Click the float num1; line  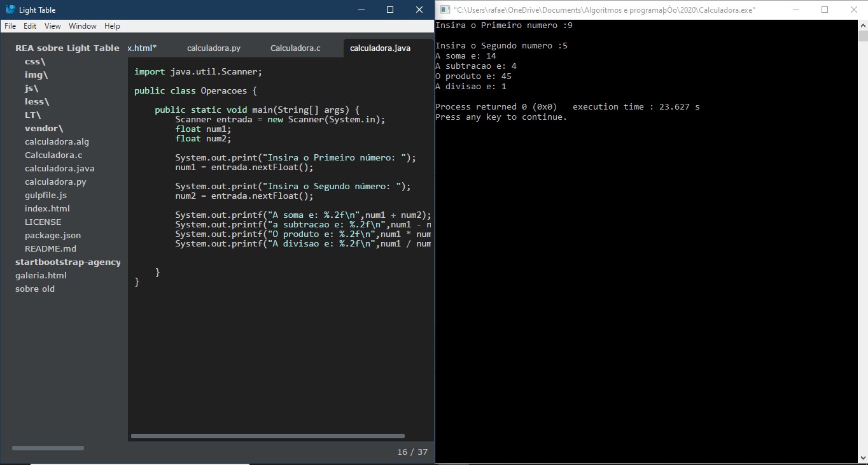pyautogui.click(x=203, y=129)
